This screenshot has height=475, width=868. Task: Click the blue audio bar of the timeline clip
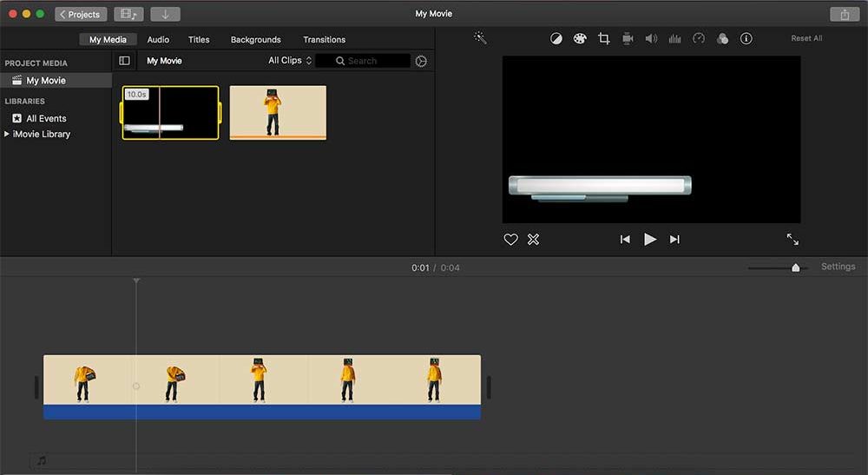point(262,412)
